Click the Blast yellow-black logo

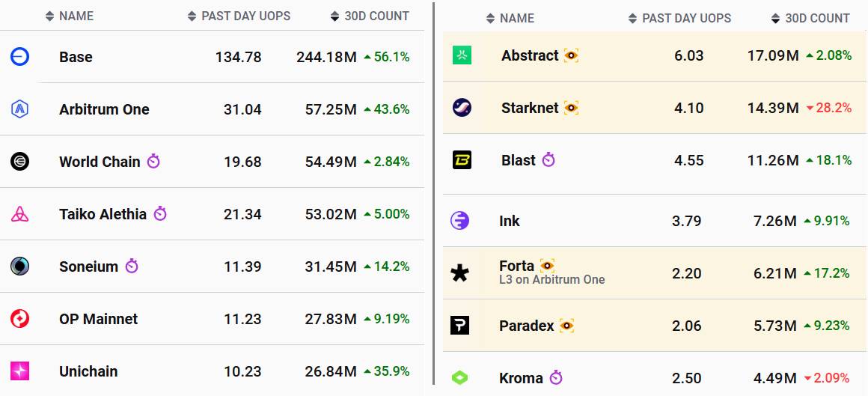(x=462, y=160)
